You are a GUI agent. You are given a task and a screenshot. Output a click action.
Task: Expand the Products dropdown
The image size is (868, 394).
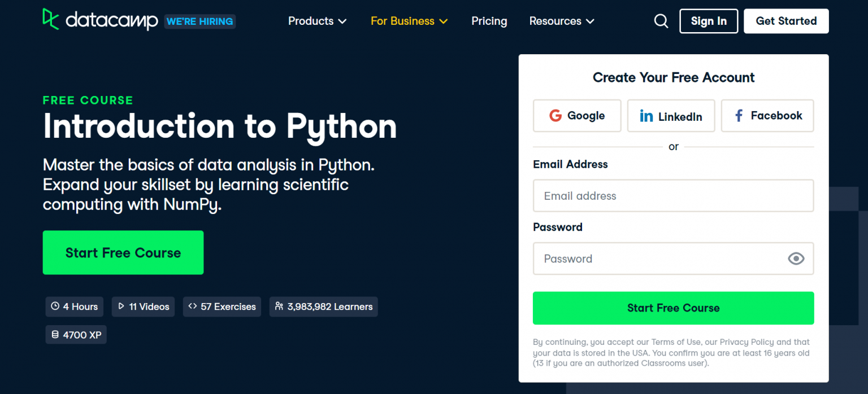click(x=317, y=21)
